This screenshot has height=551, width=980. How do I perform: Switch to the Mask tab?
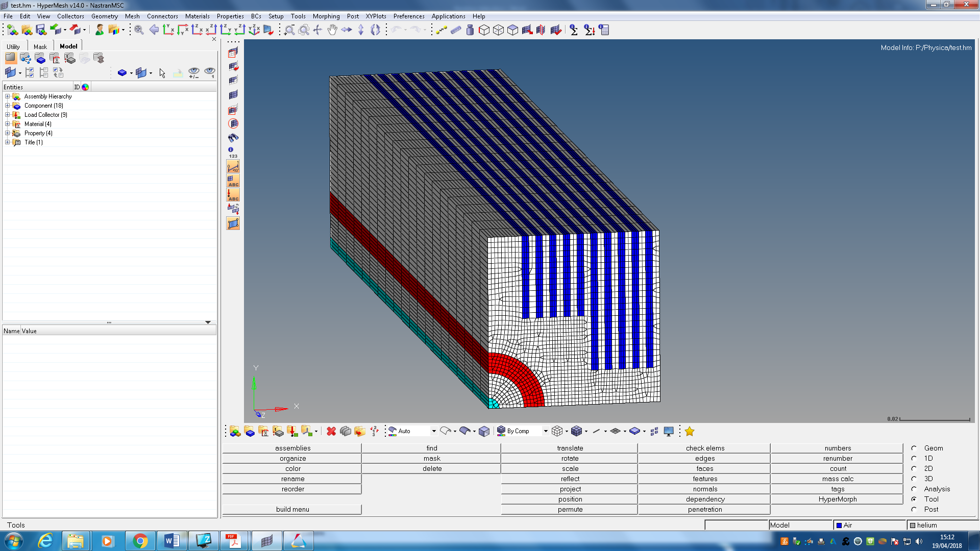(40, 46)
